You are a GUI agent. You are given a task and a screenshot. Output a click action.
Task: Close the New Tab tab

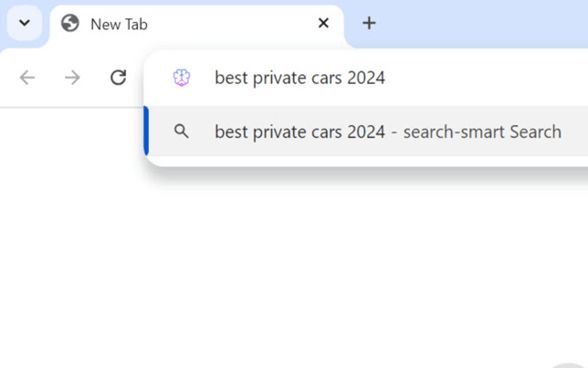pyautogui.click(x=323, y=23)
